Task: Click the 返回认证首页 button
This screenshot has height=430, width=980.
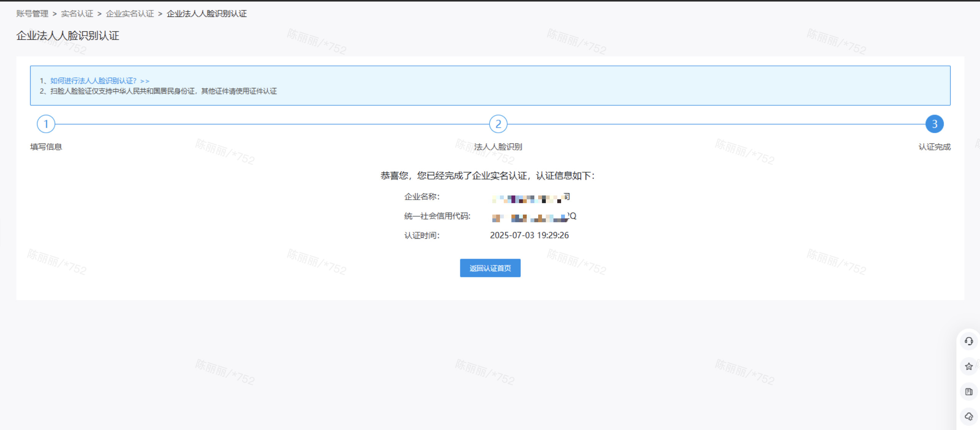Action: coord(490,268)
